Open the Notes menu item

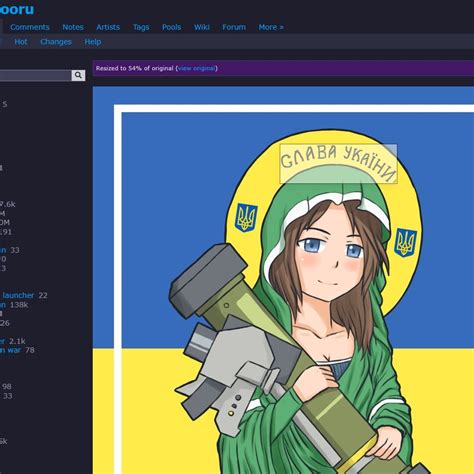[73, 27]
